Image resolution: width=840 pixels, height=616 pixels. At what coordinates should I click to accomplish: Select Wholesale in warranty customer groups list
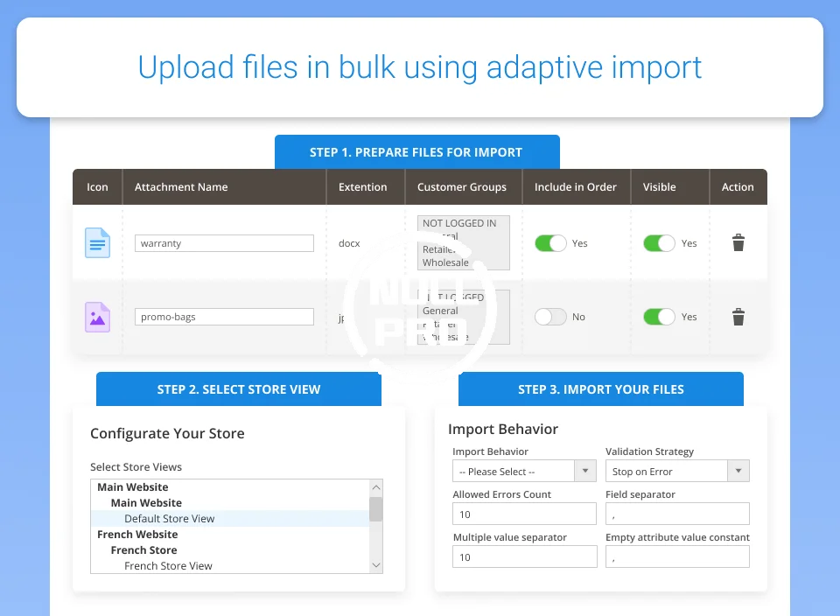(445, 262)
